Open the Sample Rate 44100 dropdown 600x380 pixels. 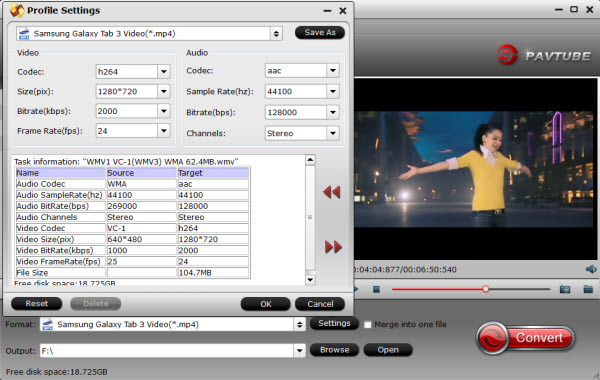click(x=333, y=91)
